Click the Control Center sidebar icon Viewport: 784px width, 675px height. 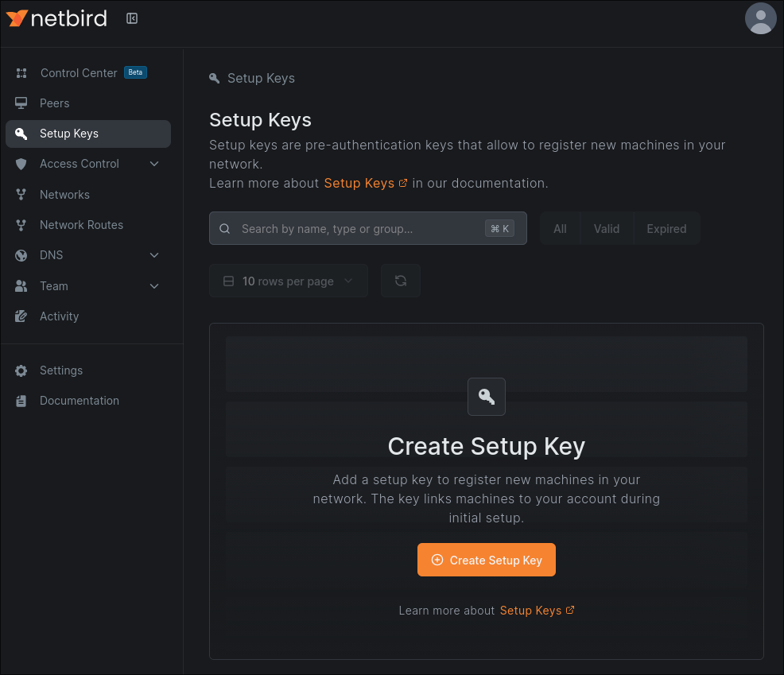click(x=21, y=73)
